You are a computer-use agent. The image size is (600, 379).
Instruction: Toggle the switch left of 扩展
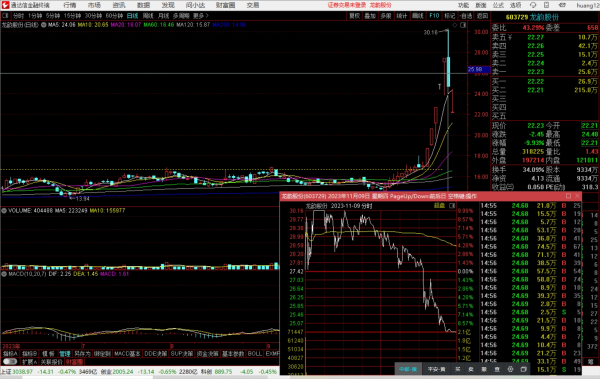(x=10, y=361)
